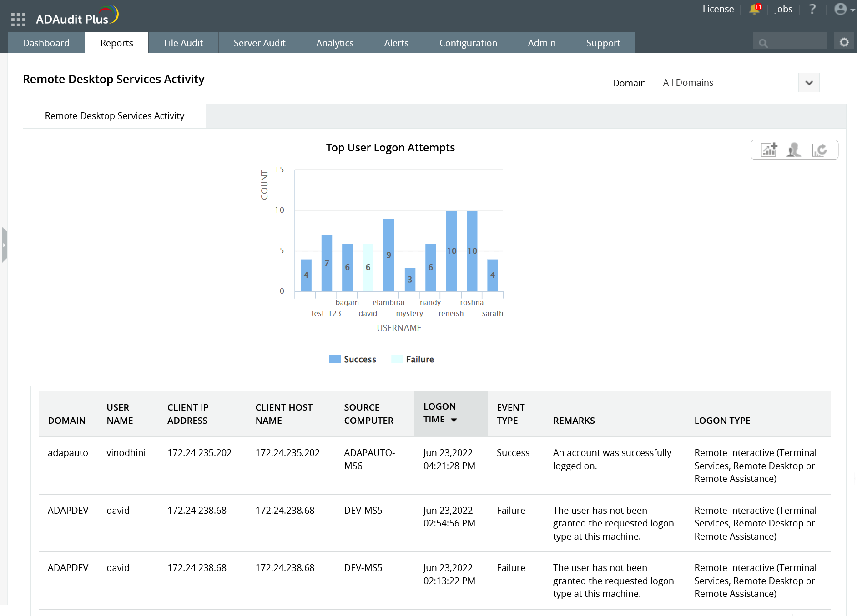This screenshot has width=857, height=616.
Task: Open the settings gear
Action: (844, 41)
